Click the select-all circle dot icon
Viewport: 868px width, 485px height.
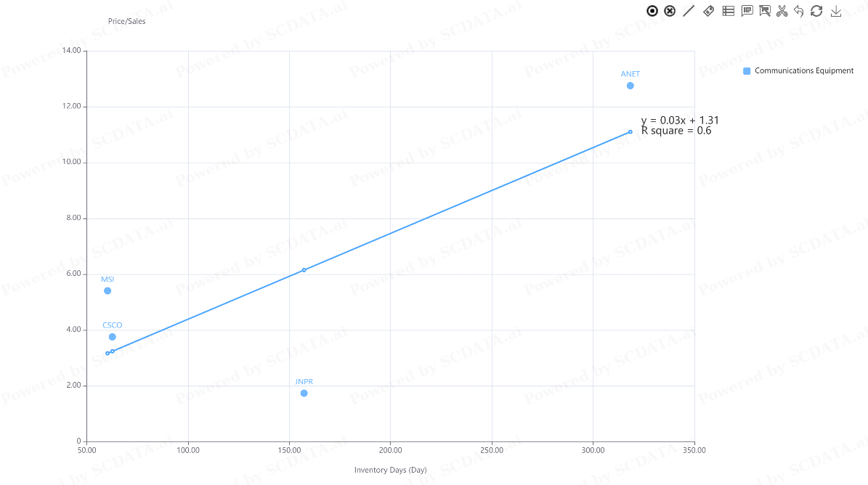[652, 11]
